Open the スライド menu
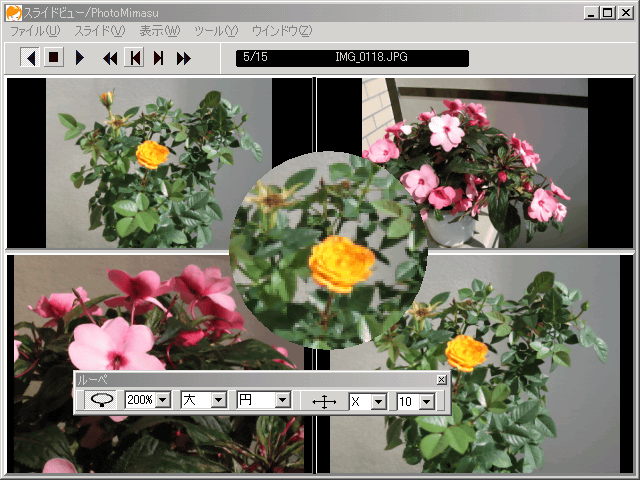This screenshot has height=480, width=640. 100,31
